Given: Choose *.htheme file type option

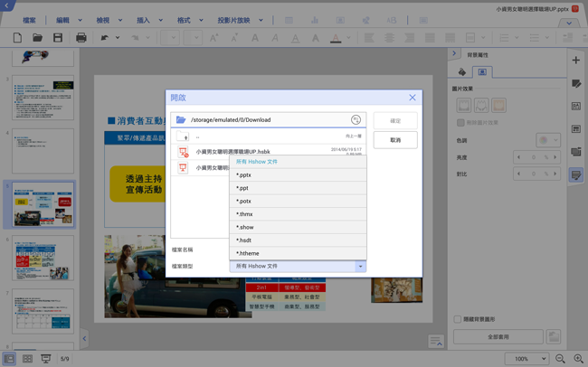Looking at the screenshot, I should (x=298, y=253).
